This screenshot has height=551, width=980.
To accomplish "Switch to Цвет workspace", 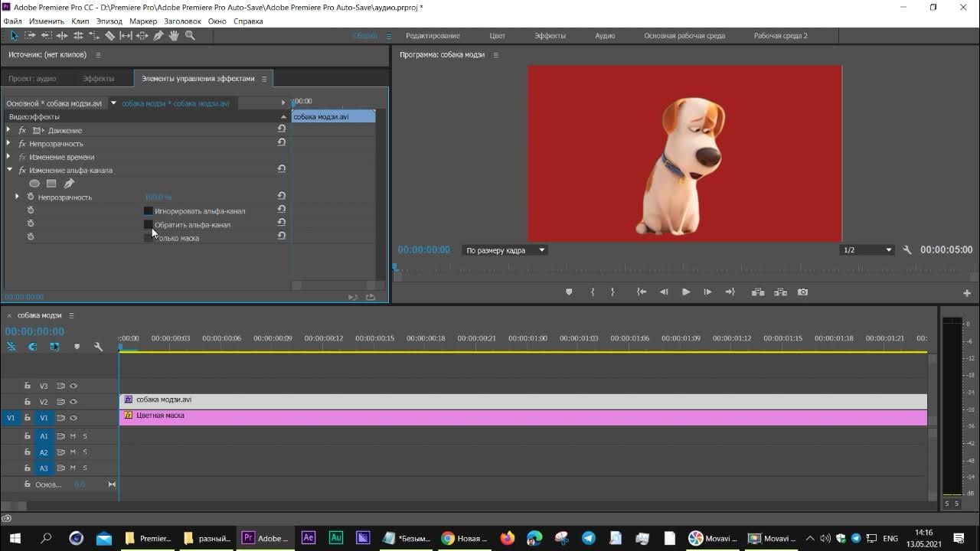I will [x=498, y=36].
